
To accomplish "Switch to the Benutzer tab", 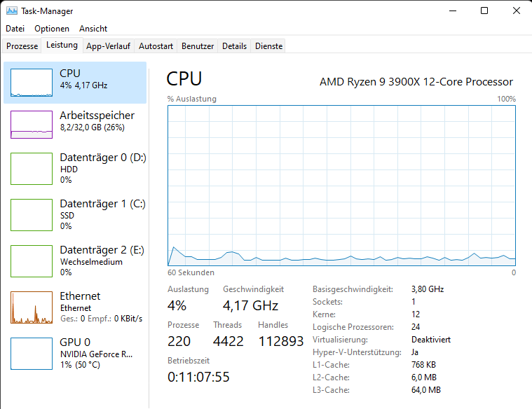I will (x=198, y=46).
